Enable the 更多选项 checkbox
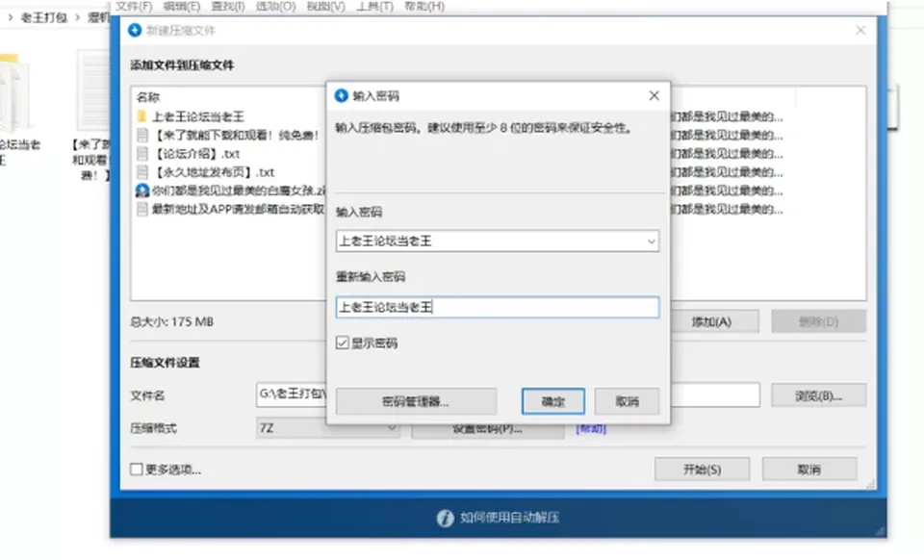 click(136, 470)
